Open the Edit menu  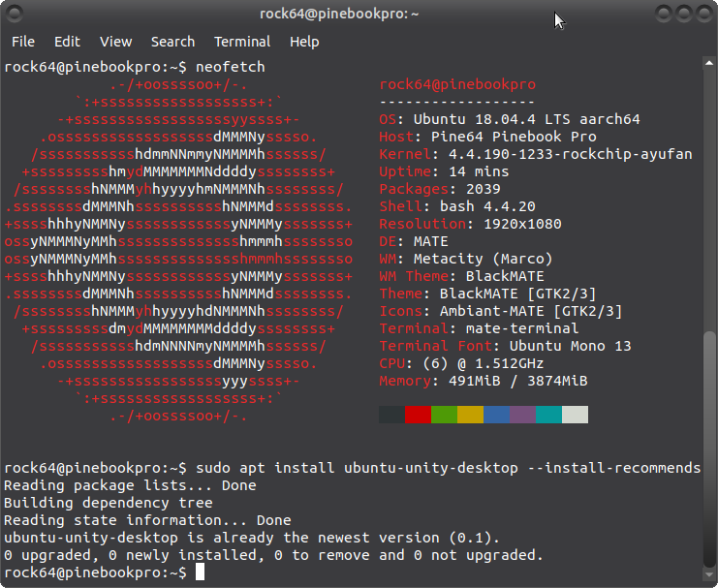(67, 42)
